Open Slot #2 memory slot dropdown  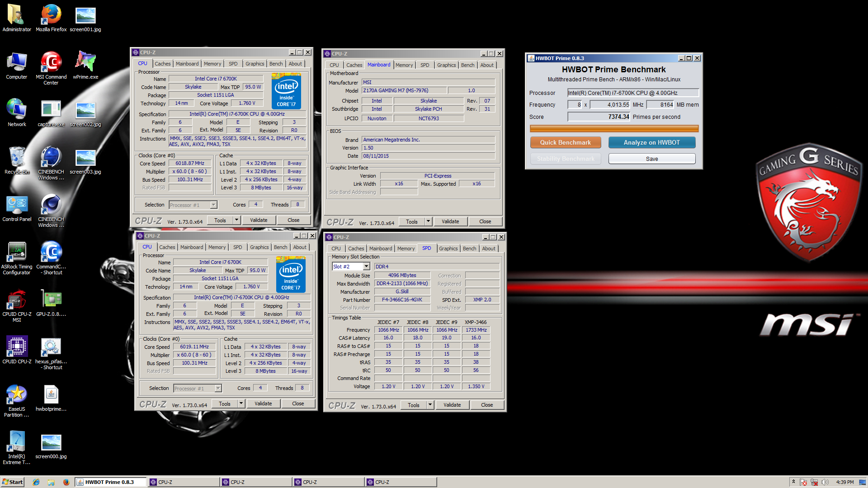click(366, 267)
